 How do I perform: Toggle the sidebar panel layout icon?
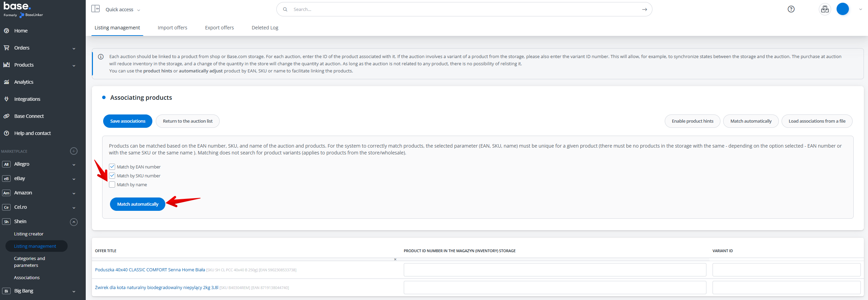[96, 9]
